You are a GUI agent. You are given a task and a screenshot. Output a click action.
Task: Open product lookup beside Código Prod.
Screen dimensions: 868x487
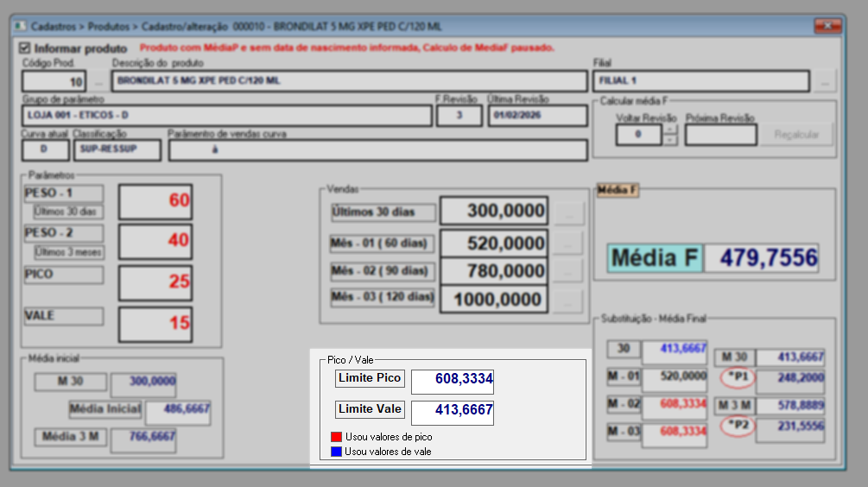99,82
